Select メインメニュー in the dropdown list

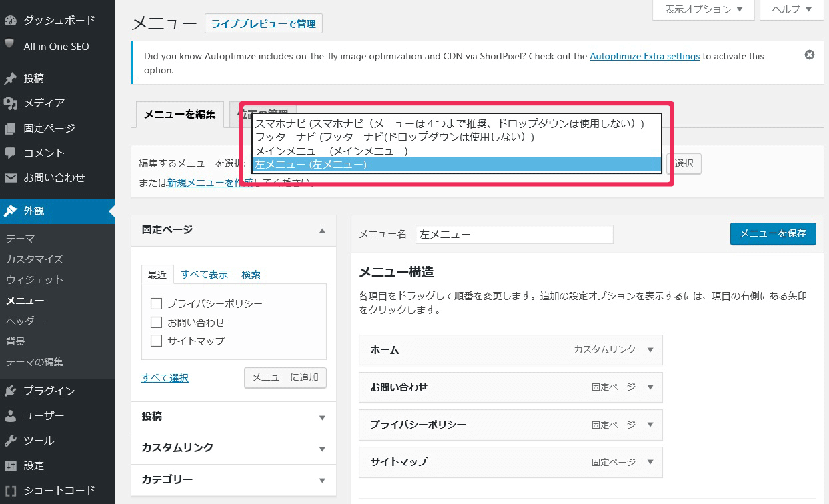pos(331,151)
